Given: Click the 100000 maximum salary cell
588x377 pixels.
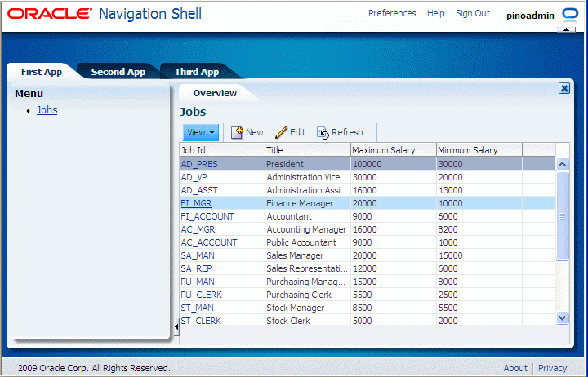Looking at the screenshot, I should click(394, 164).
